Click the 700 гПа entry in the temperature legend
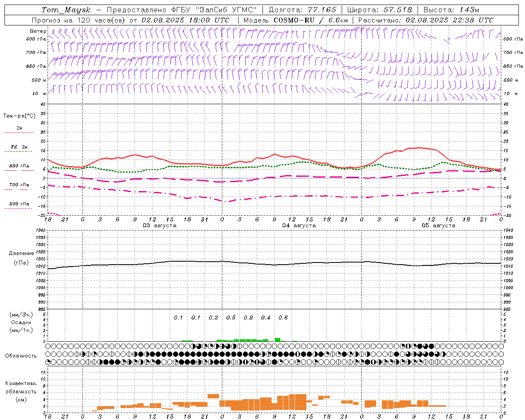The height and width of the screenshot is (420, 525). click(x=19, y=185)
